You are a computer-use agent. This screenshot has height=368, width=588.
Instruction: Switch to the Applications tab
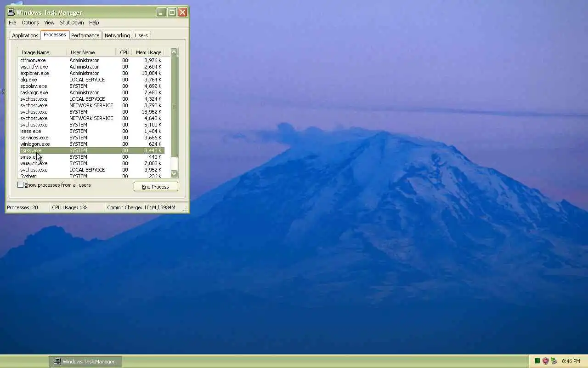point(25,35)
